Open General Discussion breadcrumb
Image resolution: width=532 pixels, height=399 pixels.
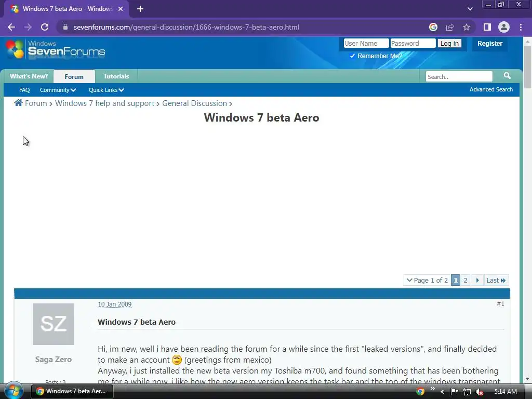(194, 103)
